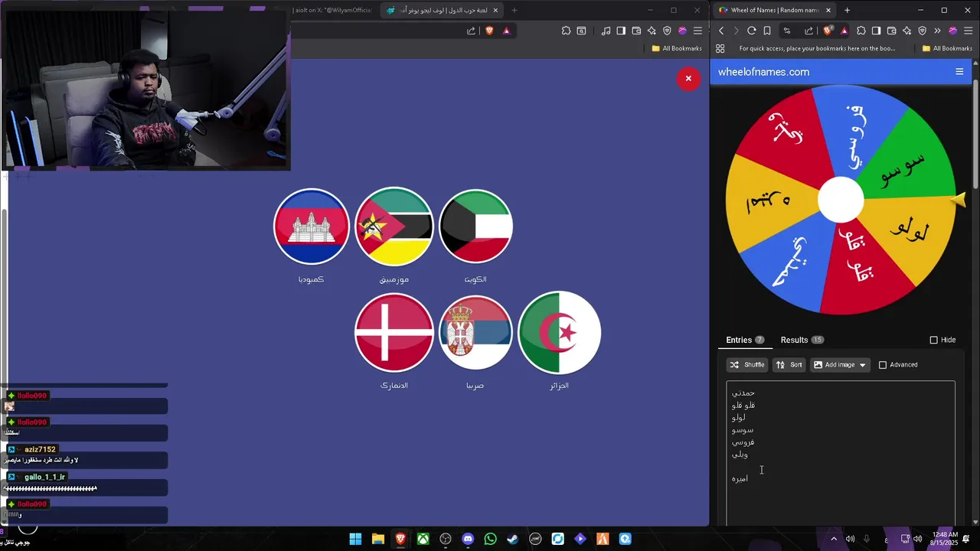Open site settings icon in Wheel of Names address bar

[787, 31]
